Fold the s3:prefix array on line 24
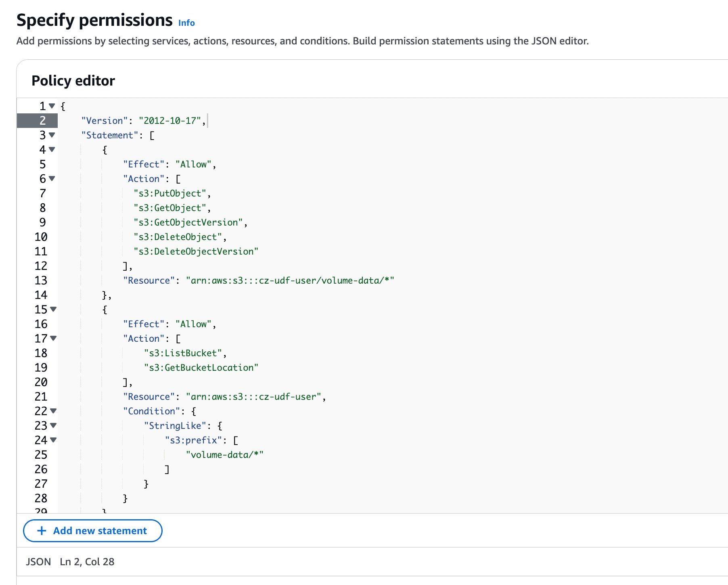 pos(53,440)
